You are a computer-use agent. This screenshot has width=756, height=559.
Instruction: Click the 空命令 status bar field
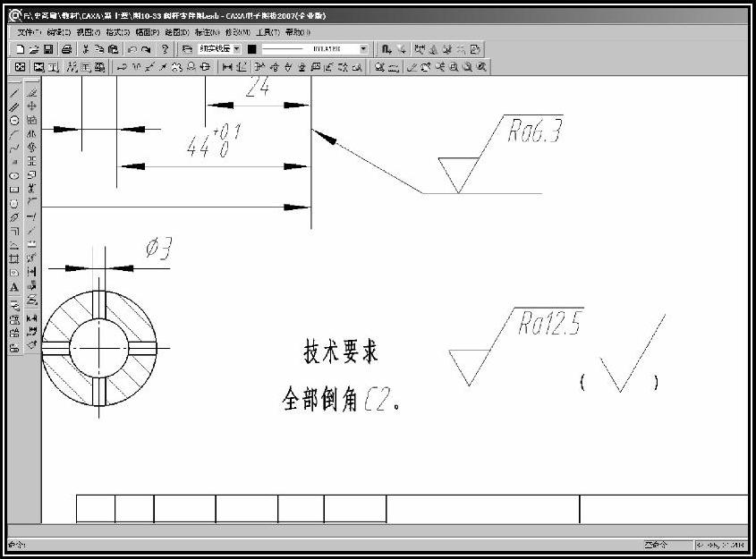pos(667,545)
